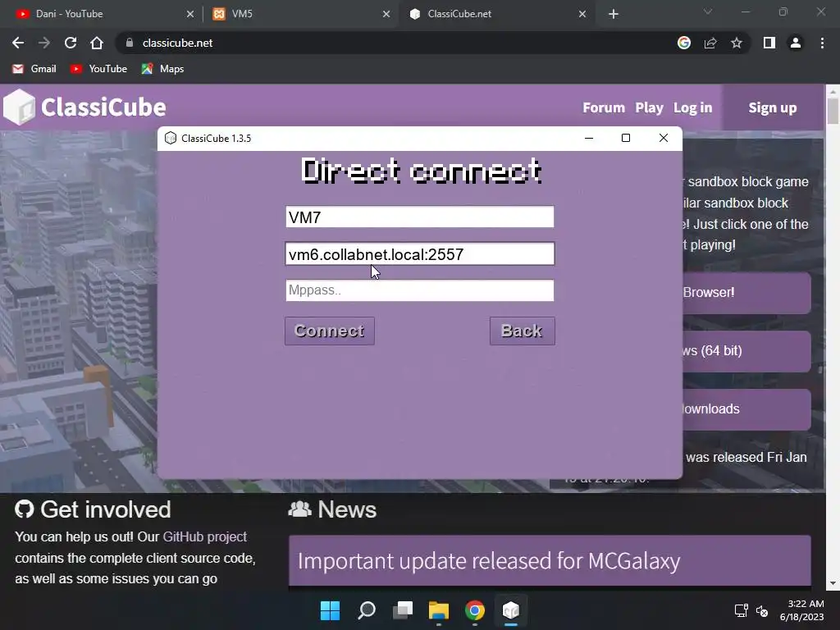Image resolution: width=840 pixels, height=630 pixels.
Task: Go to the browser home page
Action: 97,43
